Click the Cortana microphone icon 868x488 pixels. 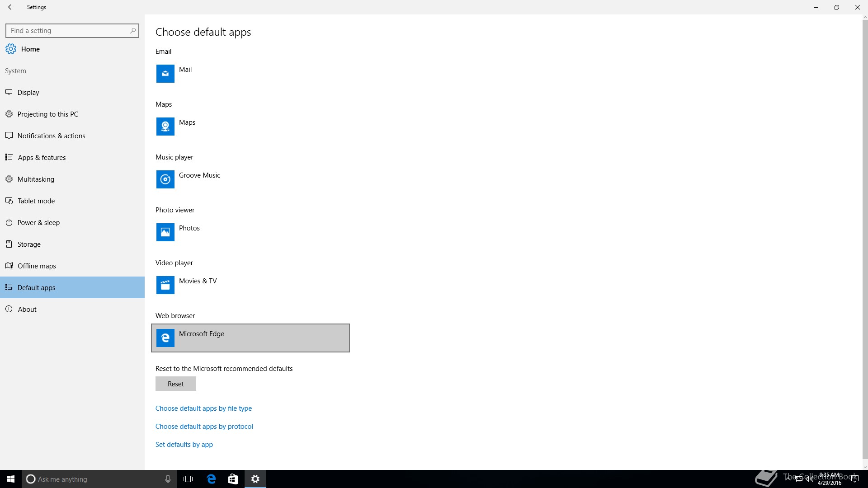(168, 479)
